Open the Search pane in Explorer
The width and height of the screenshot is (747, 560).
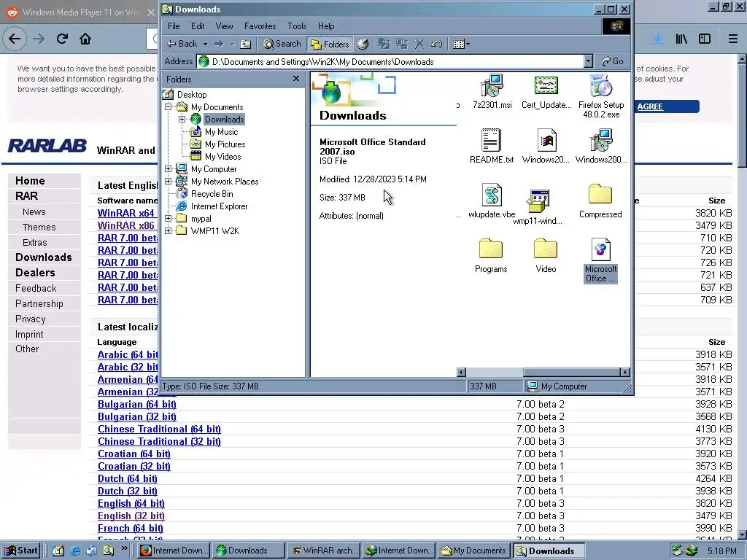pyautogui.click(x=282, y=44)
